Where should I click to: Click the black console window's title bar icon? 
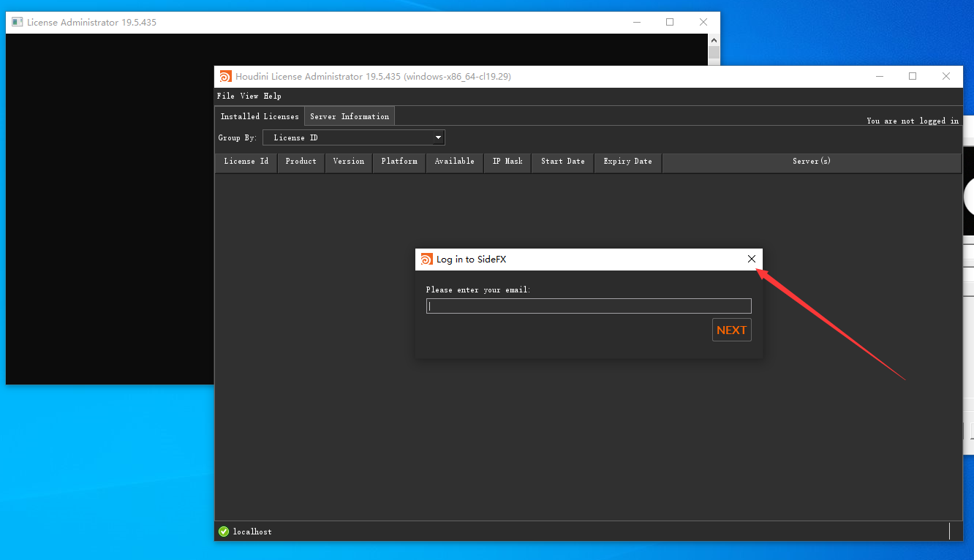(x=18, y=23)
